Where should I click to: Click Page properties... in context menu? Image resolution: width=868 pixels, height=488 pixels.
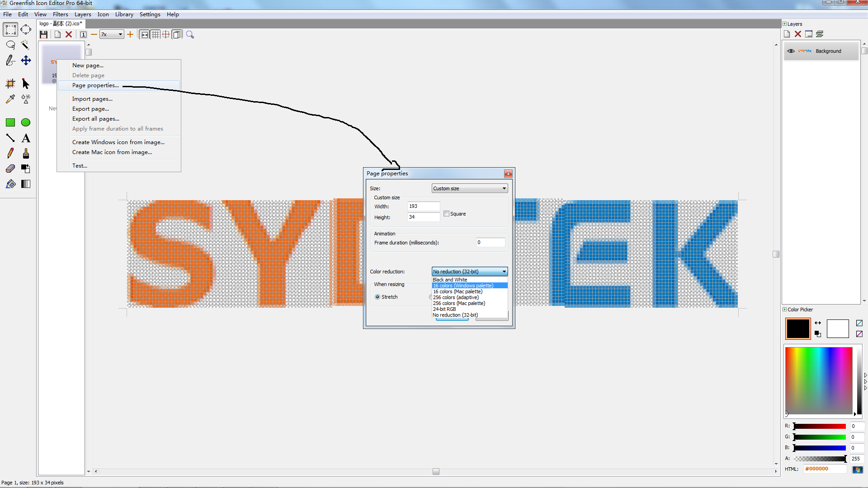[x=118, y=85]
